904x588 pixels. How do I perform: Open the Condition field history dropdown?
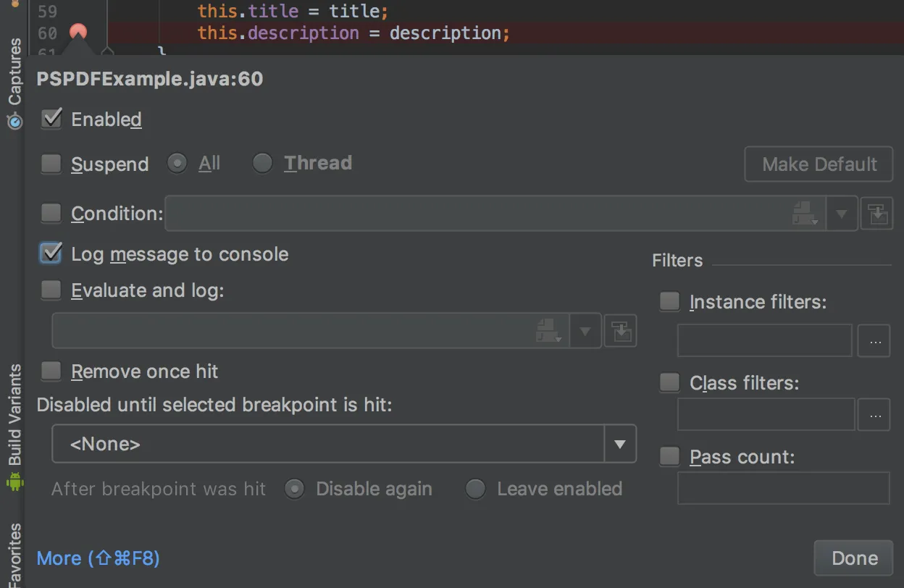(842, 213)
